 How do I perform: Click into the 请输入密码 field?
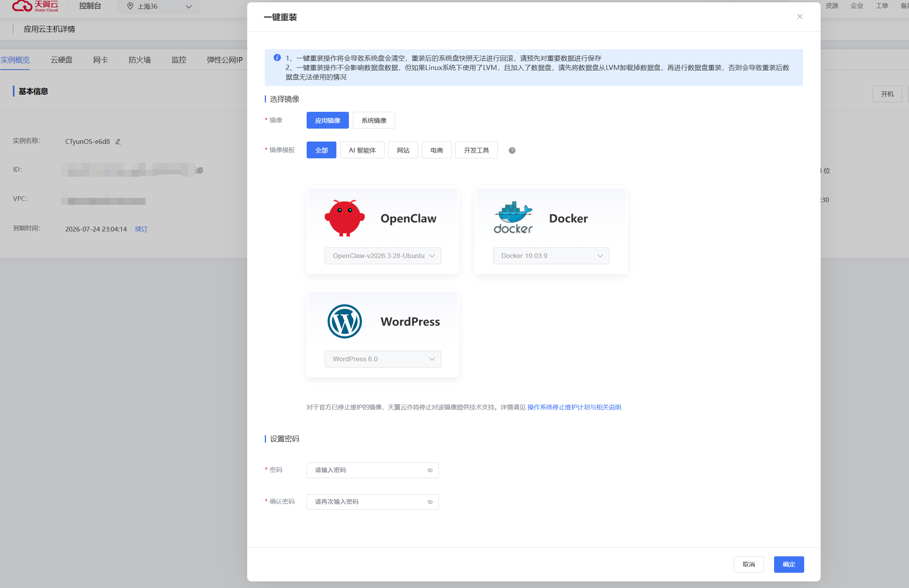coord(372,470)
